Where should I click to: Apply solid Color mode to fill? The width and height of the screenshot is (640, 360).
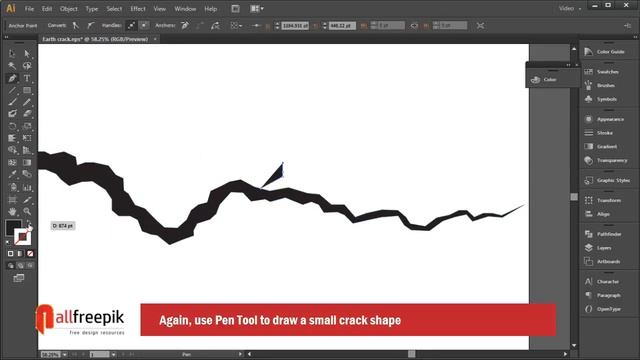pyautogui.click(x=11, y=254)
